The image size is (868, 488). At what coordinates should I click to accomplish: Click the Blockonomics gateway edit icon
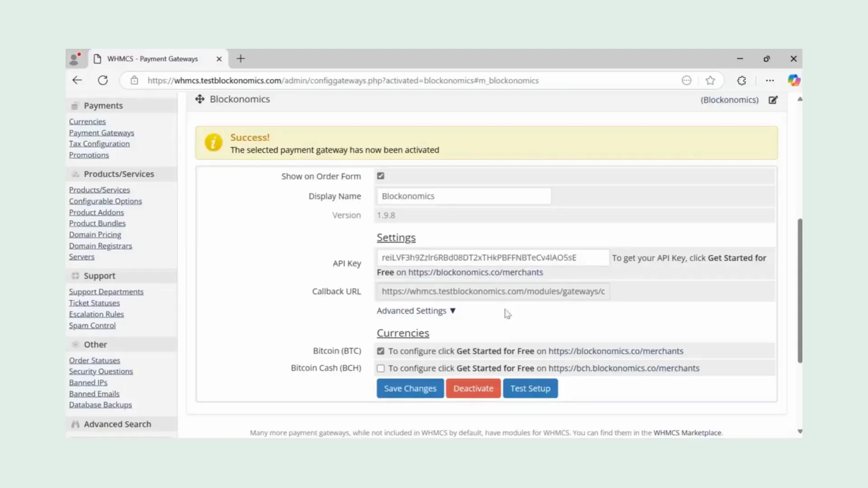point(773,99)
